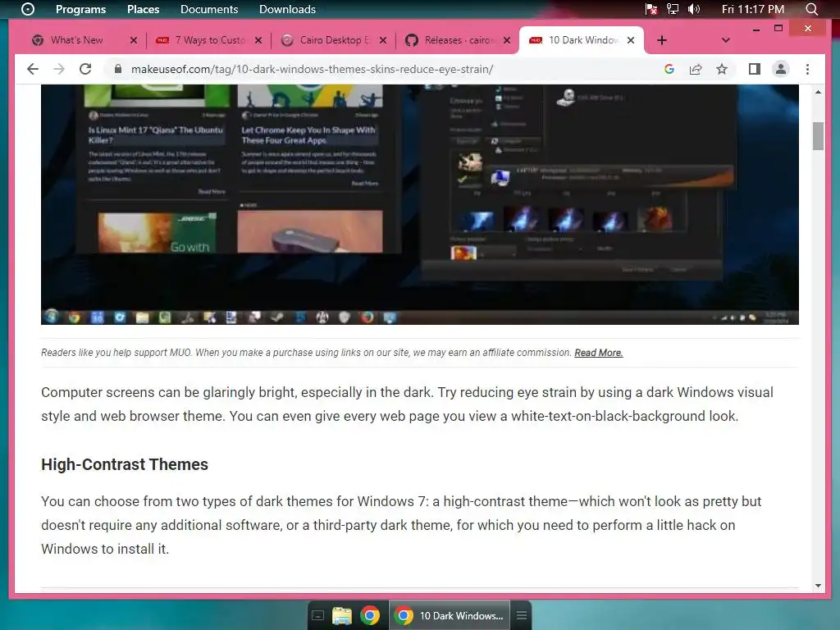Viewport: 840px width, 630px height.
Task: Click the dark theme screenshot image
Action: pyautogui.click(x=420, y=204)
